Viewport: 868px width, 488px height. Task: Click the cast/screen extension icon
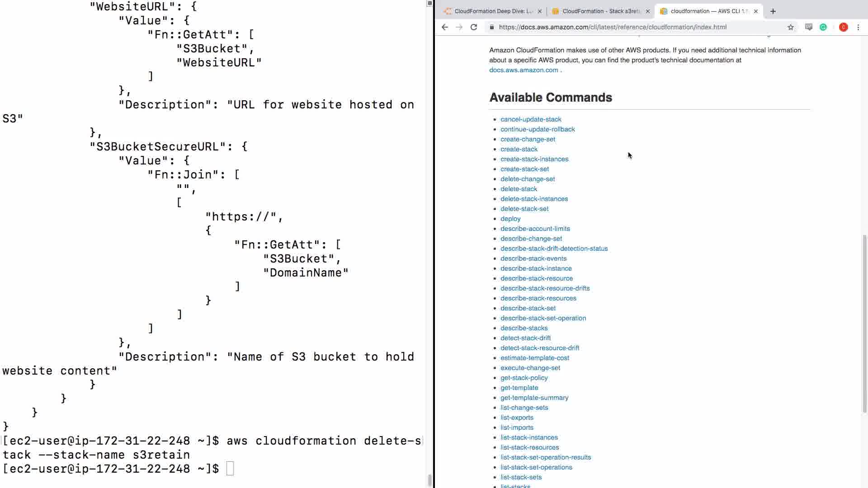click(809, 27)
